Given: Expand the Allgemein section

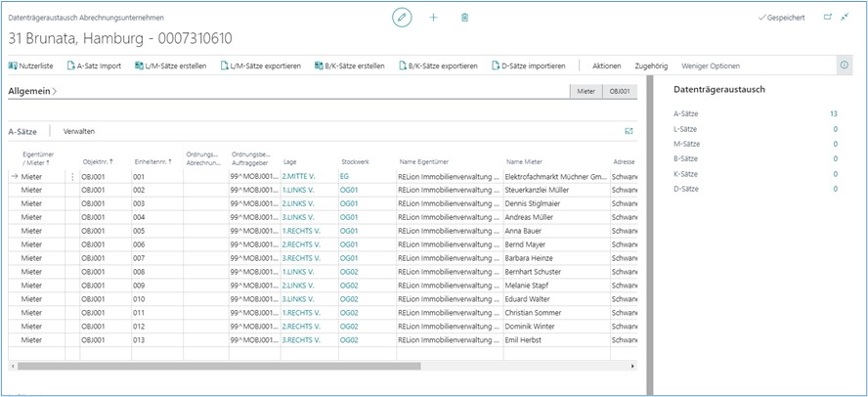Looking at the screenshot, I should 32,91.
